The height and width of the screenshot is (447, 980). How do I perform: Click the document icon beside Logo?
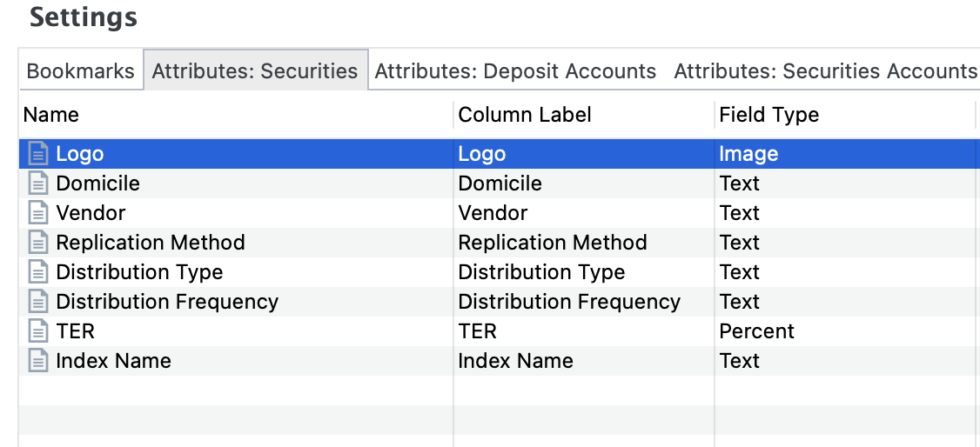tap(37, 154)
